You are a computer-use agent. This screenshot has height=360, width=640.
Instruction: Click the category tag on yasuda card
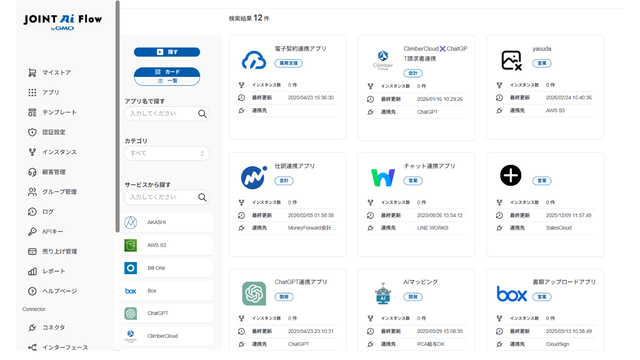point(542,63)
